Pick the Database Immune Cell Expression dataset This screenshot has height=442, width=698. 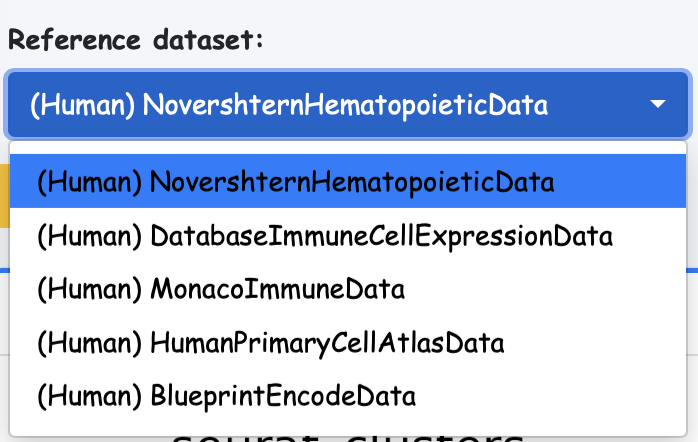pos(324,236)
